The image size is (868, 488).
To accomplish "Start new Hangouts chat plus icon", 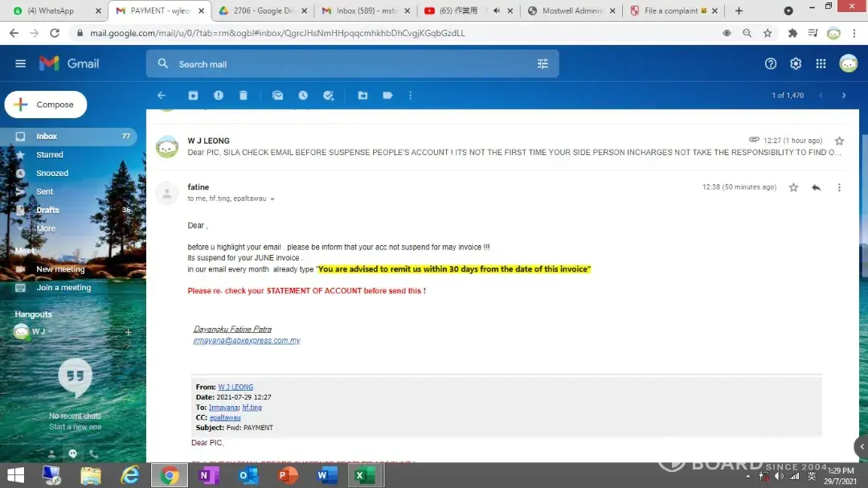I will [x=128, y=332].
